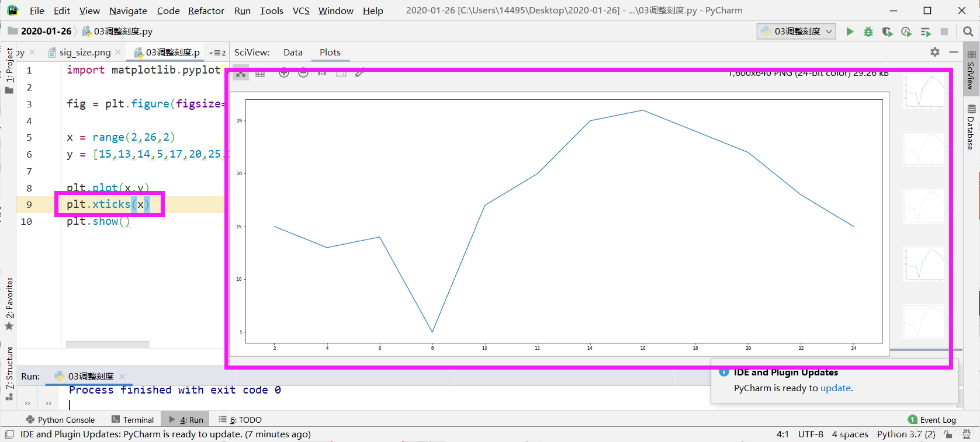Expand the second collapsed run toolbar chevron

[49, 403]
